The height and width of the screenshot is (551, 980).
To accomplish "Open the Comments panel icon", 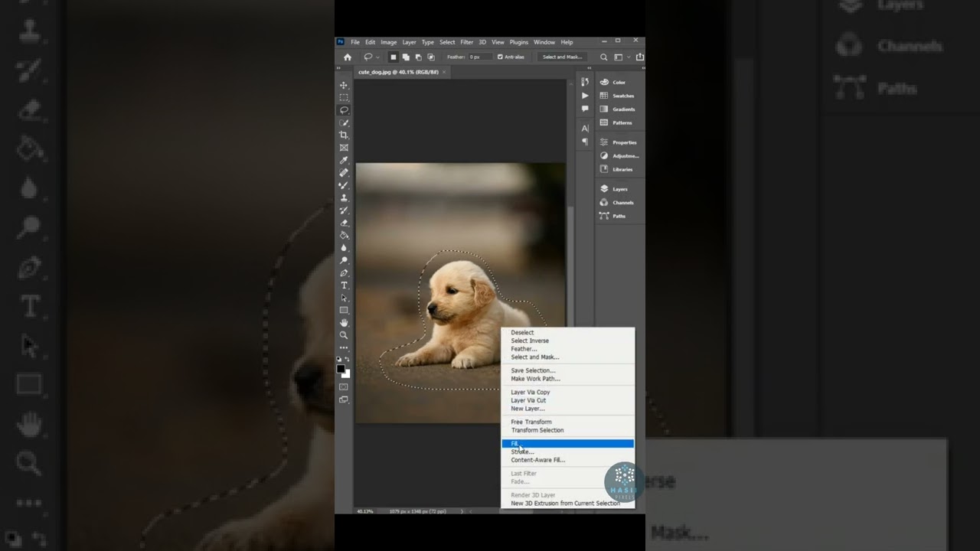I will pyautogui.click(x=585, y=109).
